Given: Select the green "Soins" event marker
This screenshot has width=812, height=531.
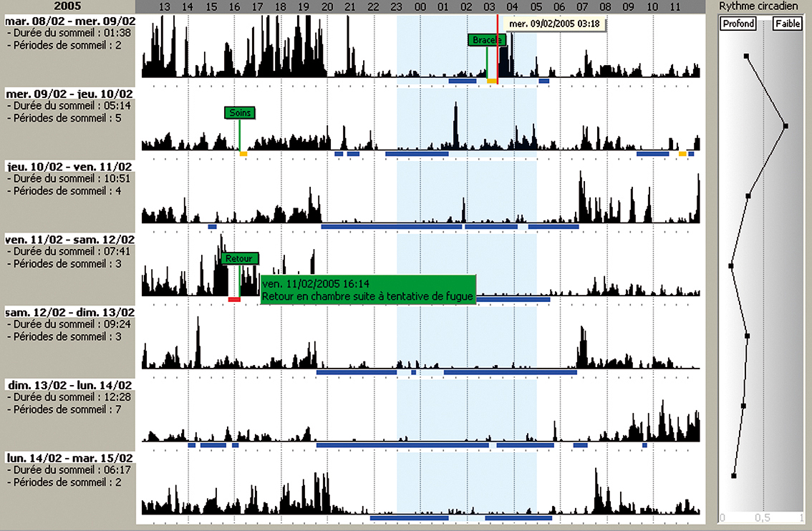Looking at the screenshot, I should 240,113.
